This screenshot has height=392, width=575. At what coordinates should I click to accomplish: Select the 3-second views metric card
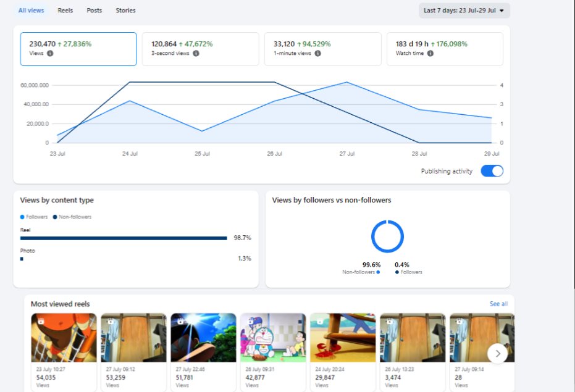(x=201, y=49)
